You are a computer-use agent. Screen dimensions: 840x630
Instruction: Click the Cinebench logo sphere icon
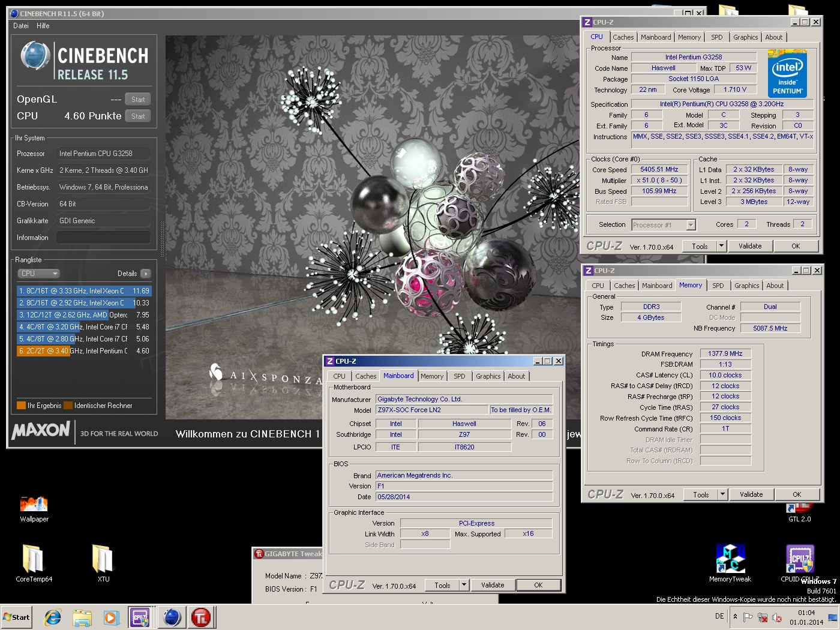click(x=35, y=56)
